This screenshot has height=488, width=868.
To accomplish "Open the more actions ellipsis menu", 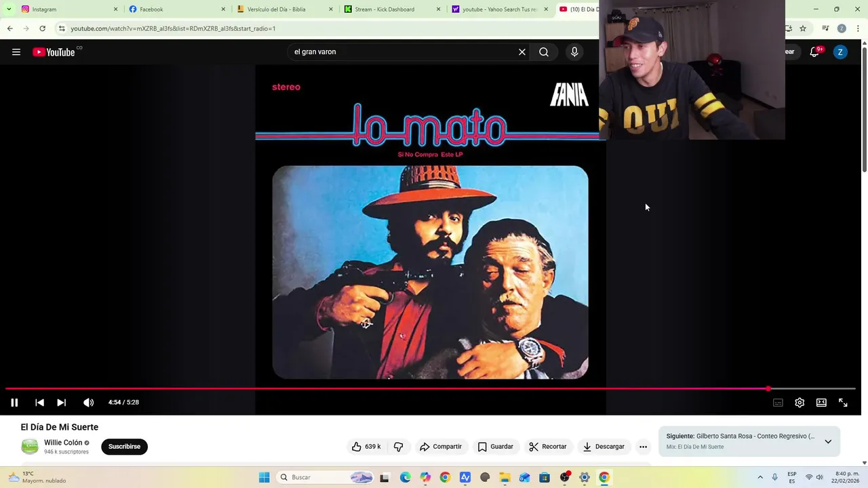I will pos(644,447).
